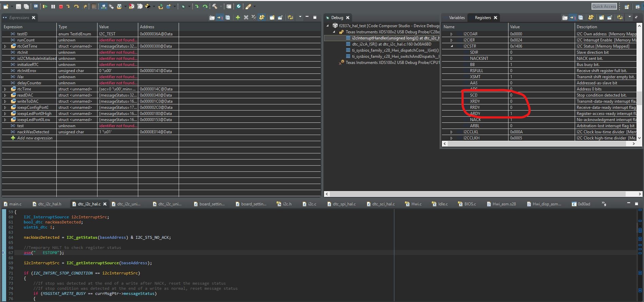Open the Expressions view menu dropdown arrow
Viewport: 644px width, 302px height.
click(x=300, y=17)
